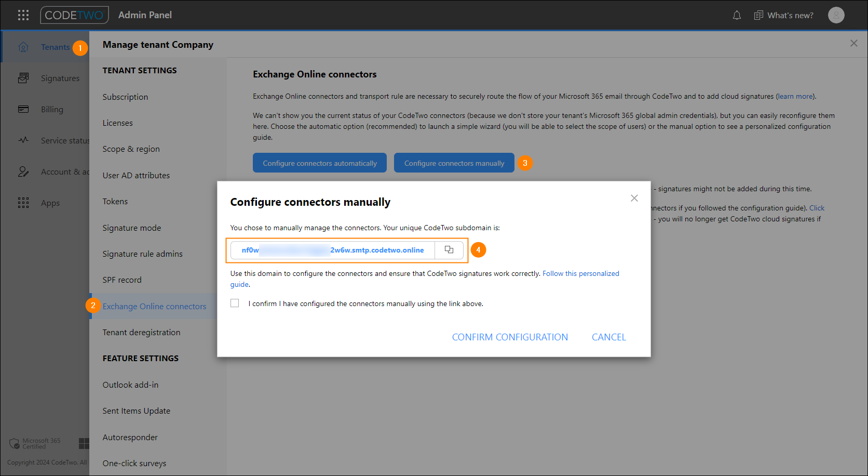Go to Tenants section
Screen dimensions: 868x476
pos(56,47)
